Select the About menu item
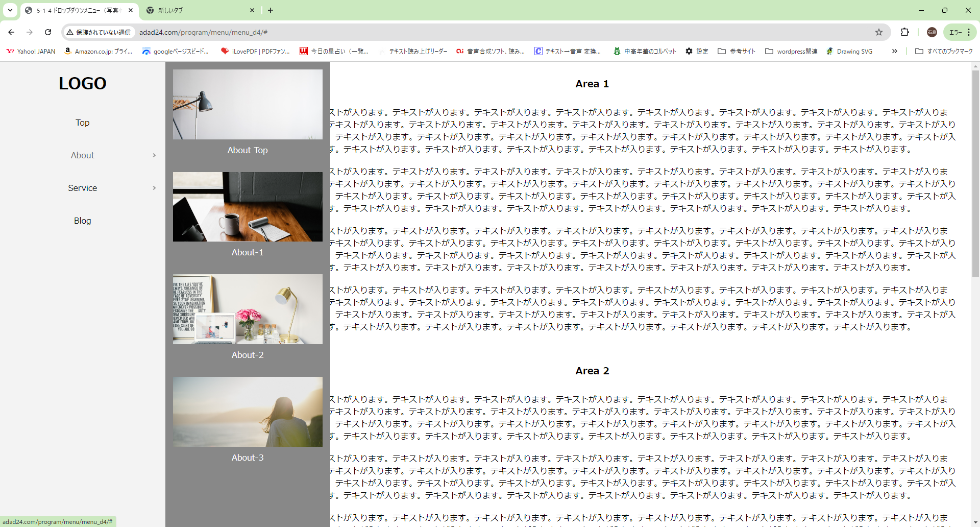 pos(83,155)
